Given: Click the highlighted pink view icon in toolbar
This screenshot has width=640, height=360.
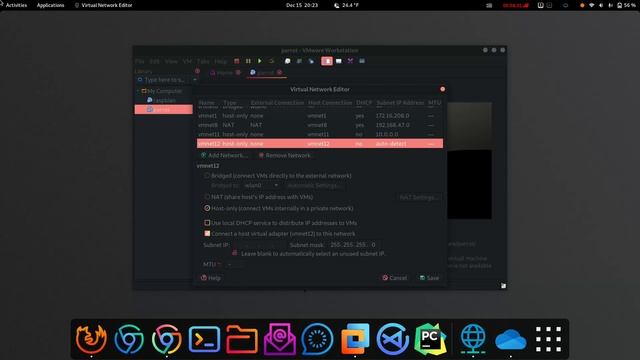Looking at the screenshot, I should point(327,61).
